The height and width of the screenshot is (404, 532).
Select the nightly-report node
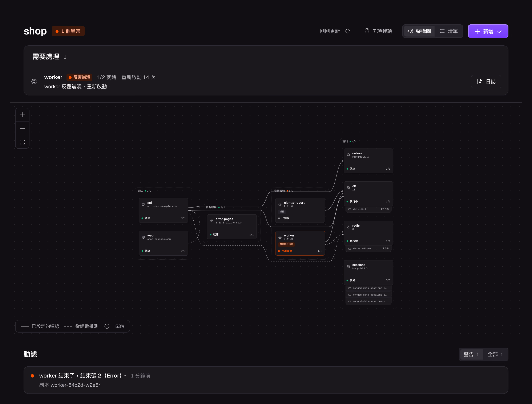click(x=300, y=210)
